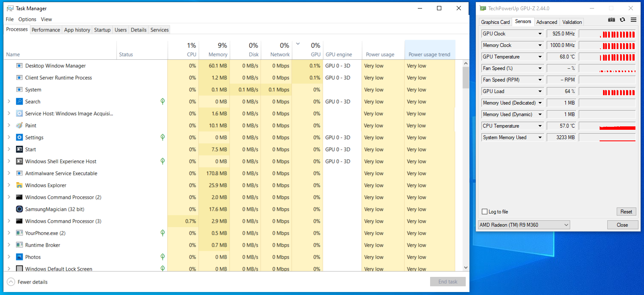
Task: Click the scrollbar down arrow in process list
Action: pos(466,267)
